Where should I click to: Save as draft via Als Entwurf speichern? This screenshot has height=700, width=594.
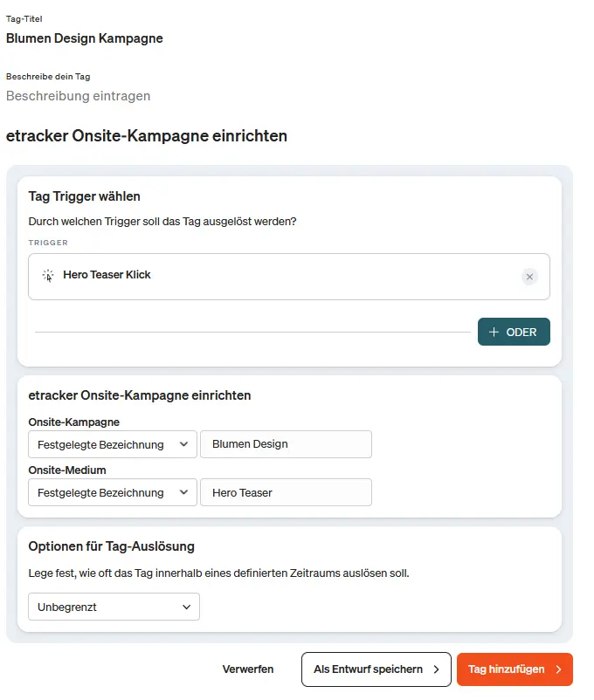pos(376,669)
